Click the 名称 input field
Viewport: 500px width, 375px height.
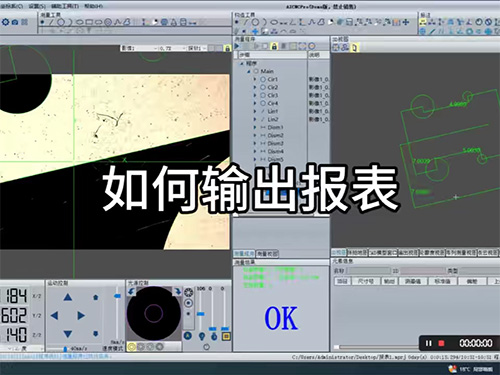(x=369, y=271)
